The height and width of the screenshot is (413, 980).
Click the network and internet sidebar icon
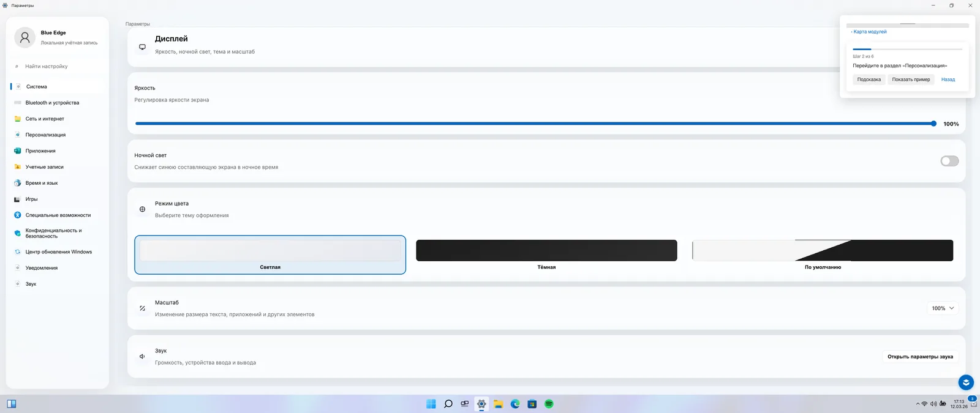click(18, 119)
